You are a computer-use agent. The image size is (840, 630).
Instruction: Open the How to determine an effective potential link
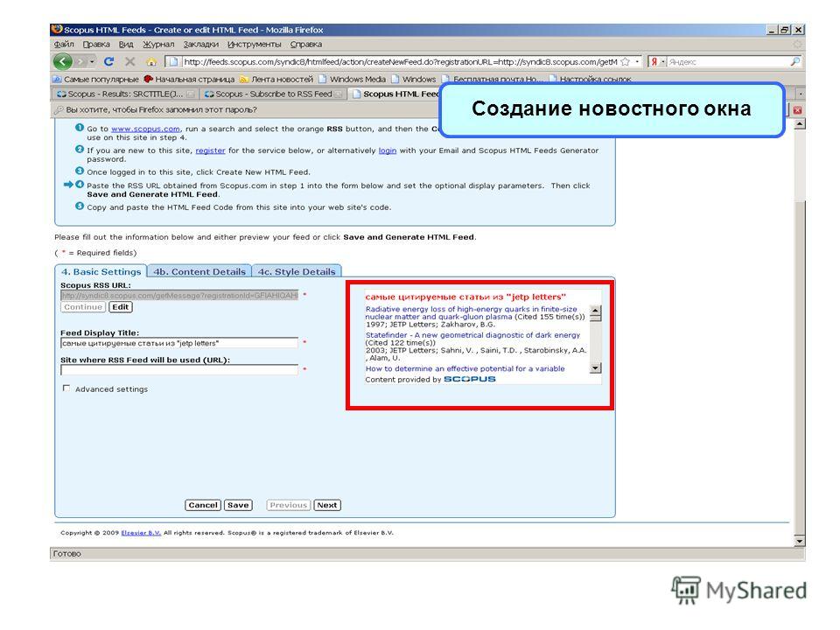tap(465, 368)
